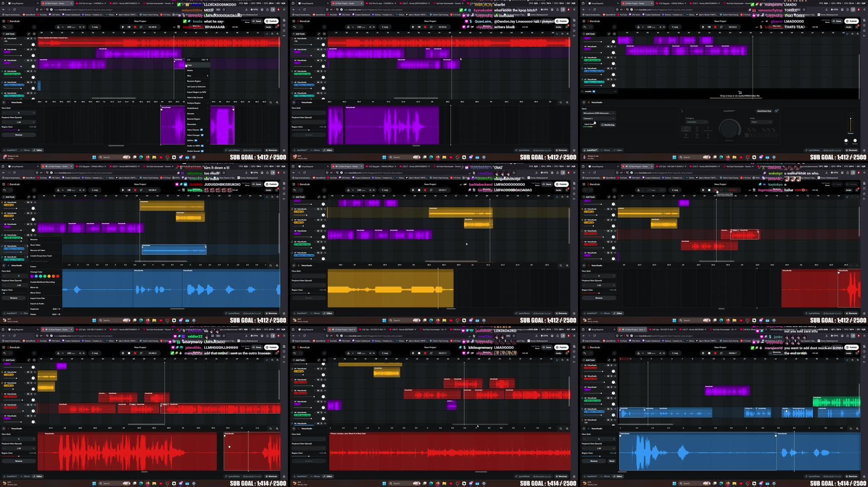Toggle the AutoPitch power switch on
The width and height of the screenshot is (868, 487).
(x=681, y=111)
